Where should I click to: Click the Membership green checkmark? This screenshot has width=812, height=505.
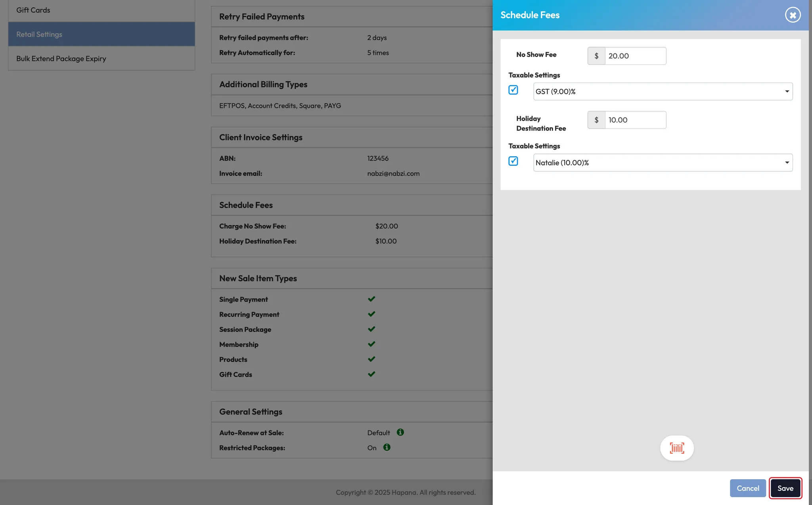pyautogui.click(x=372, y=344)
